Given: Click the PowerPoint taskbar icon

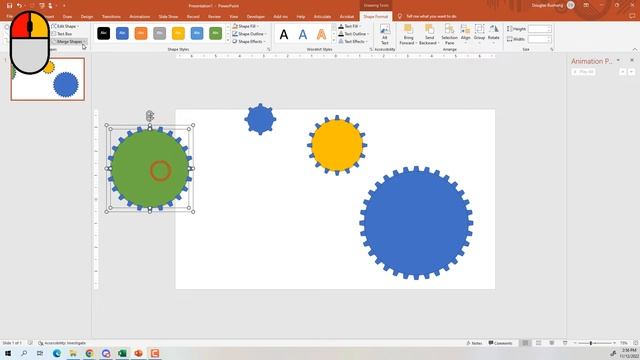Looking at the screenshot, I should (138, 353).
